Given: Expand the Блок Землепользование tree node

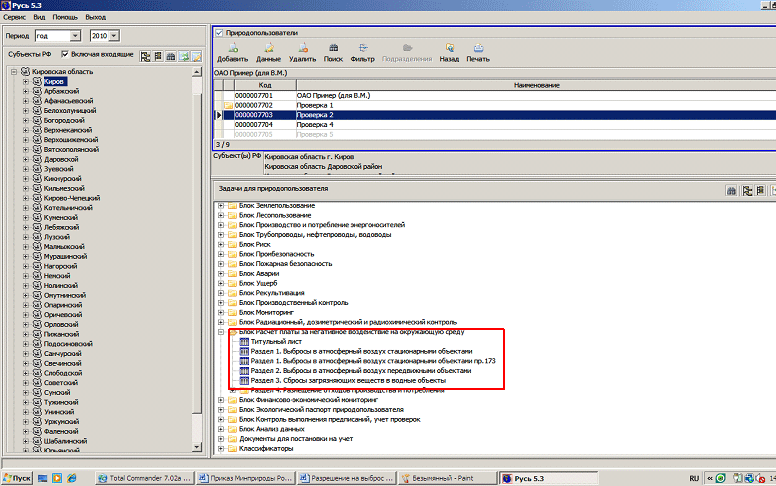Looking at the screenshot, I should [x=221, y=205].
